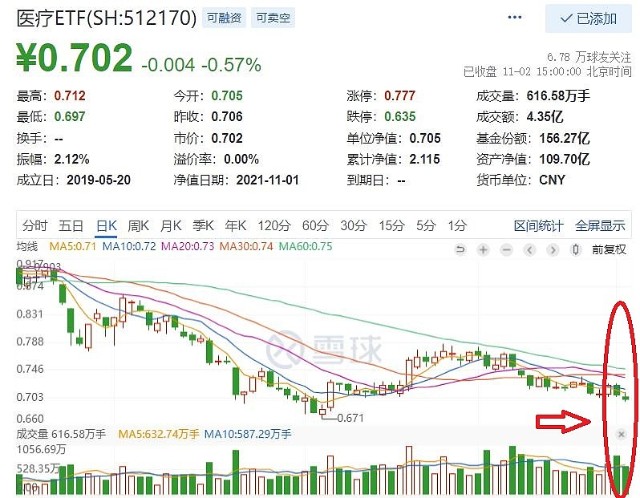Click the MA10:0.72 indicator label

[129, 247]
